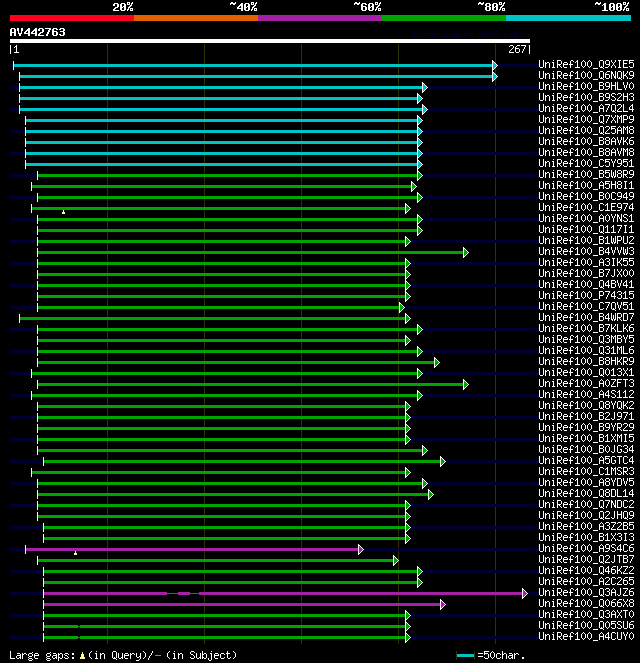Select the UniRef100_B8HKR9 label
Image resolution: width=640 pixels, height=663 pixels.
[586, 361]
